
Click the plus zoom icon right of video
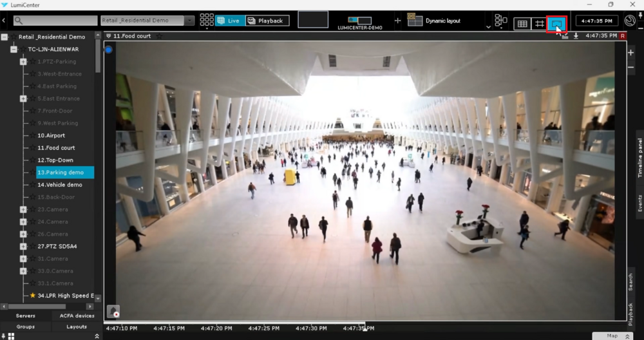pyautogui.click(x=630, y=52)
